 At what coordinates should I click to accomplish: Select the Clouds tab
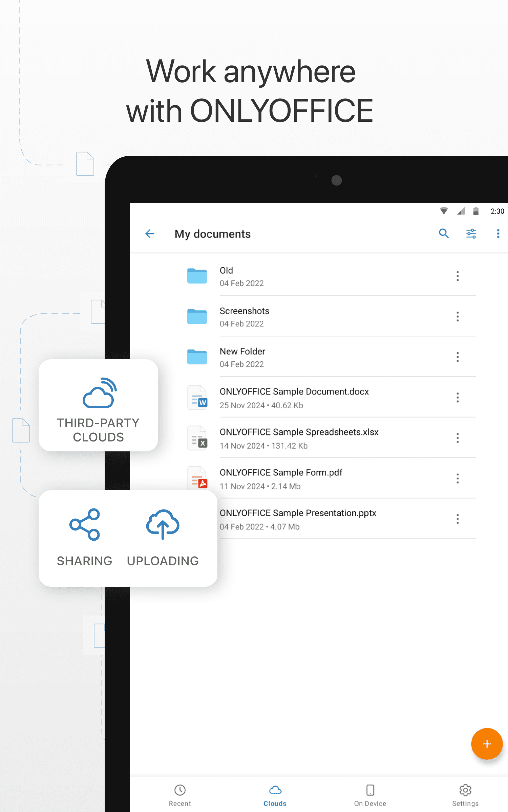[x=275, y=795]
